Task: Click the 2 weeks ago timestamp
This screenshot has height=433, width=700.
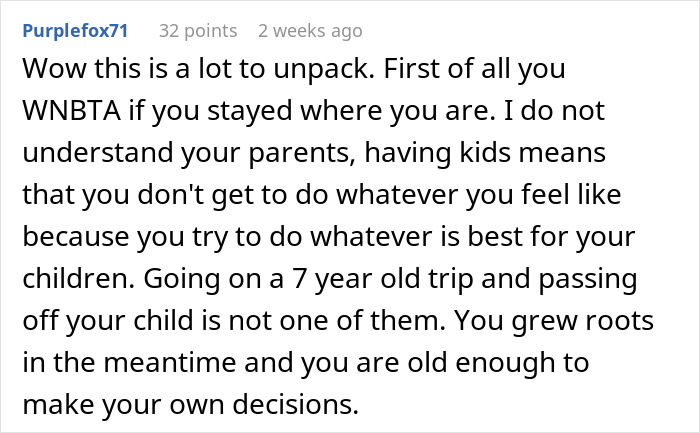Action: (x=310, y=30)
